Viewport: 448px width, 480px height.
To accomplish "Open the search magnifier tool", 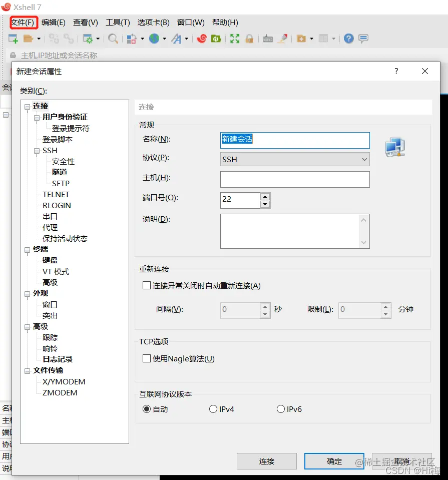I will [x=113, y=39].
